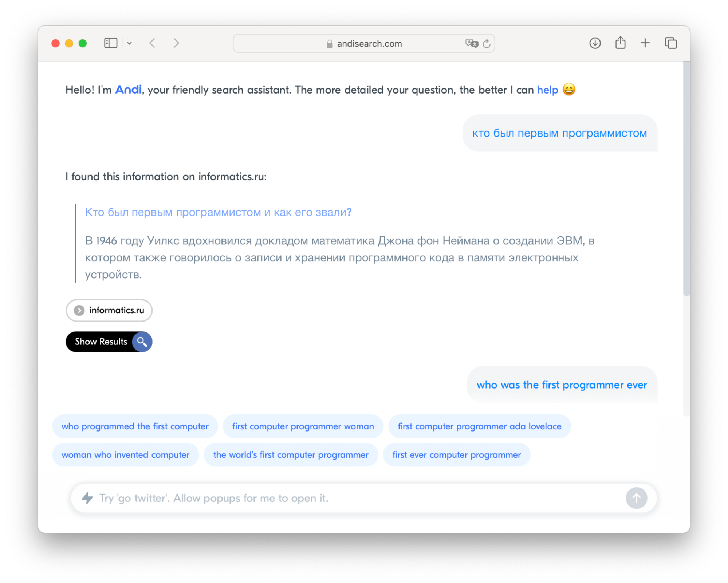Expand the informatics.ru source chip
The width and height of the screenshot is (728, 583).
point(109,310)
